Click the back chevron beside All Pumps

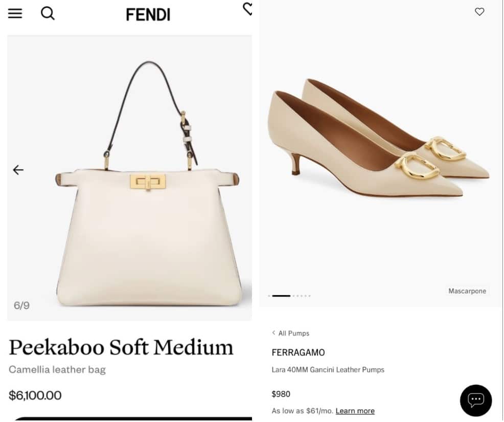click(x=273, y=333)
